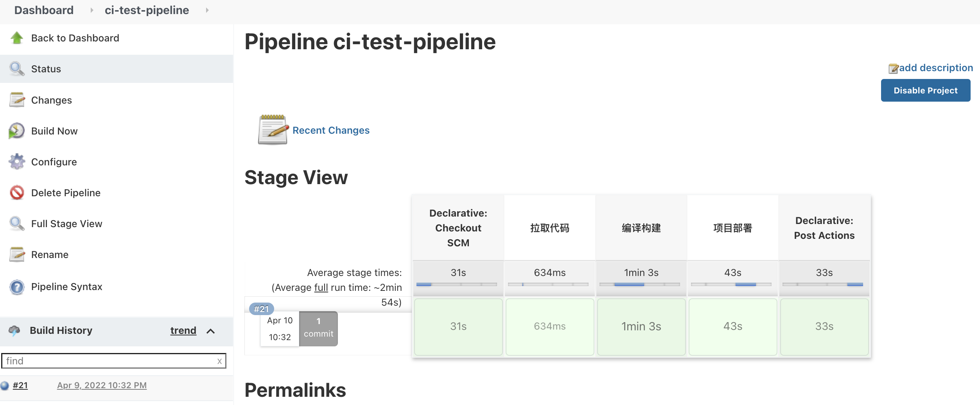Expand breadcrumb arrow after Dashboard
This screenshot has height=405, width=980.
click(92, 10)
